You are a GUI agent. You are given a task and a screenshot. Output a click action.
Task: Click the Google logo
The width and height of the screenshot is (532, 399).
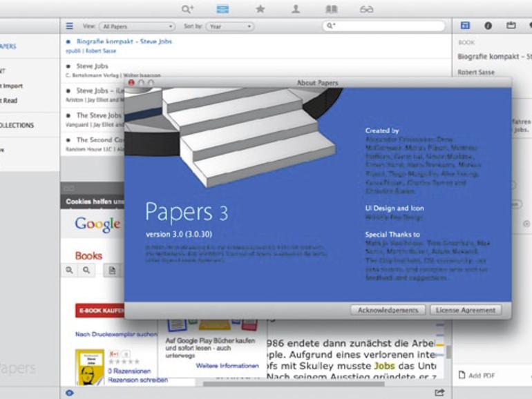pyautogui.click(x=97, y=224)
